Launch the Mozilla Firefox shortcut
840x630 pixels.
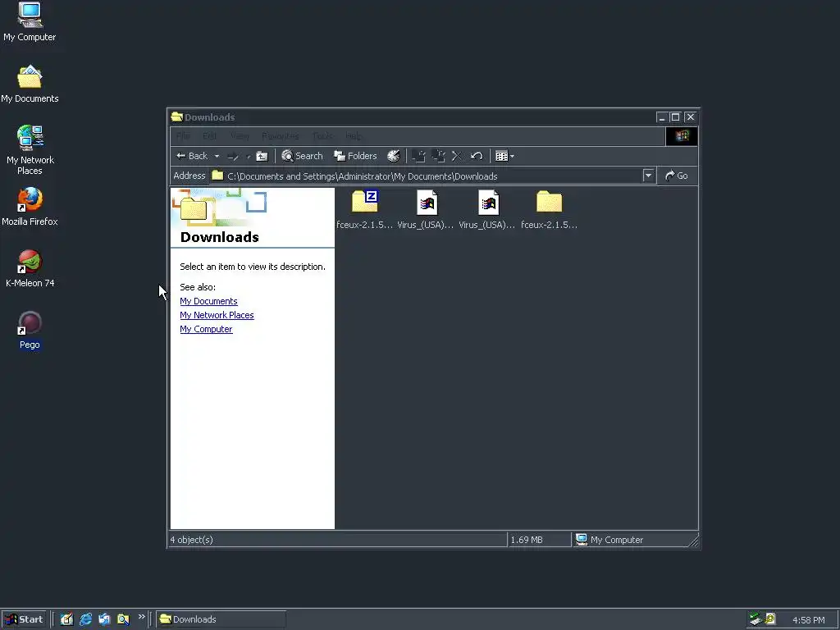tap(30, 207)
